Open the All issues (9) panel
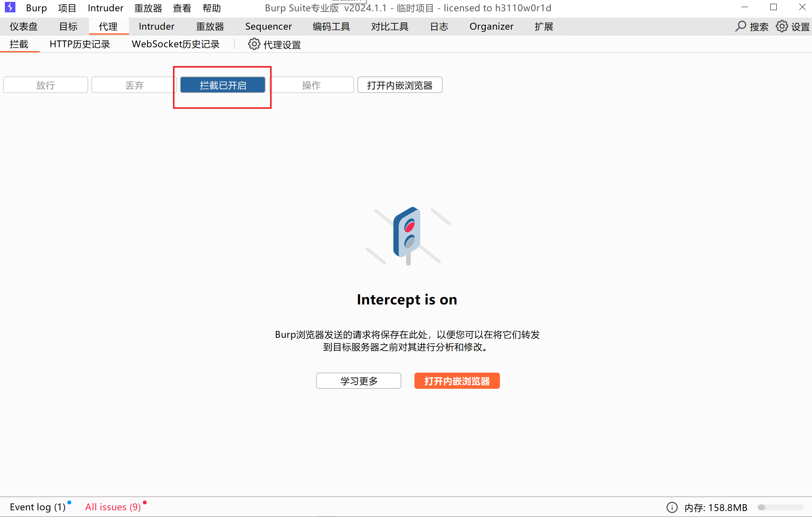This screenshot has width=812, height=517. 113,507
